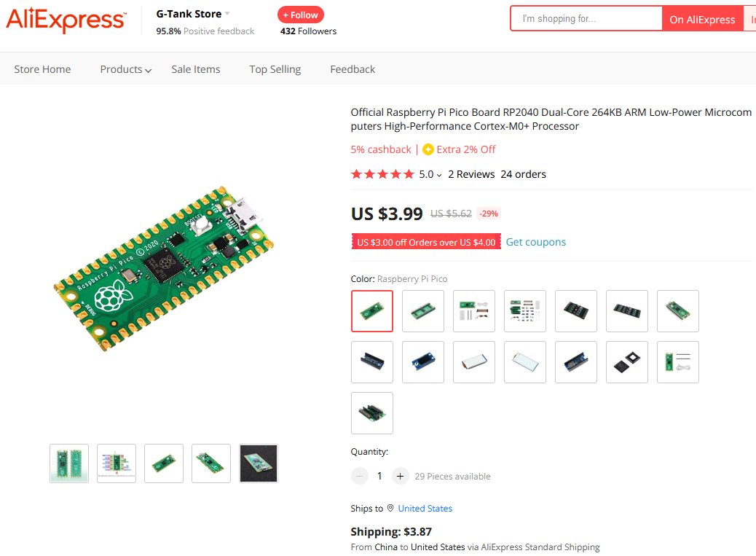Expand the G-Tank Store dropdown arrow
The image size is (756, 556).
point(227,14)
